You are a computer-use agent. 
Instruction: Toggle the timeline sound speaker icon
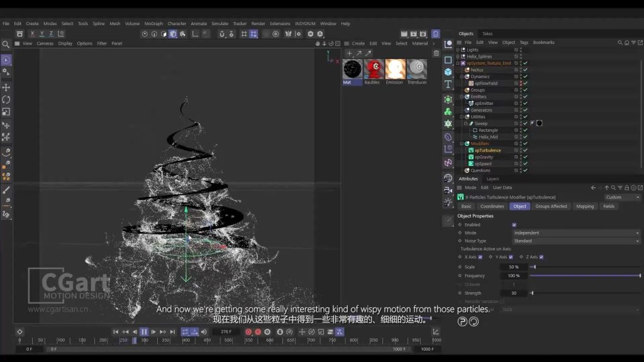click(x=204, y=332)
